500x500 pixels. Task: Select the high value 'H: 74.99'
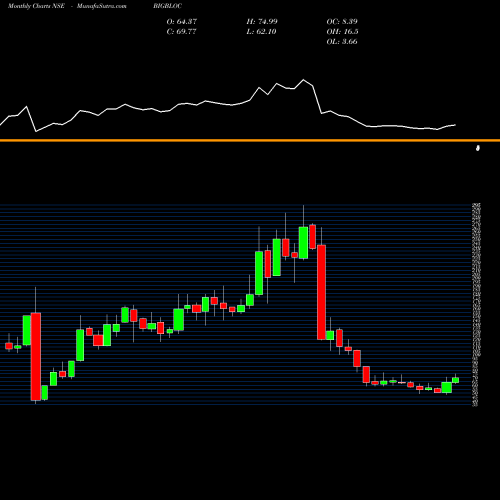[x=262, y=22]
